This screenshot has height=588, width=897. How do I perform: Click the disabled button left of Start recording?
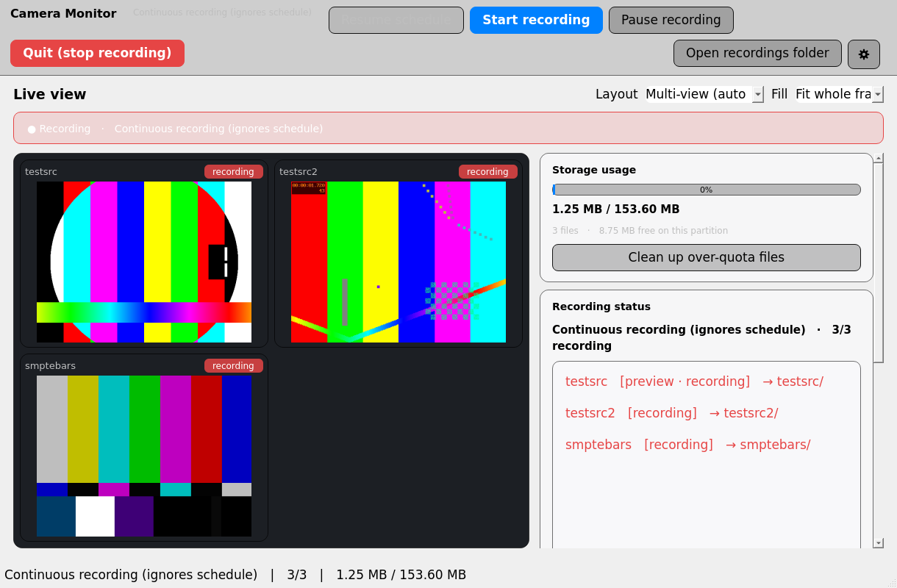[x=396, y=20]
